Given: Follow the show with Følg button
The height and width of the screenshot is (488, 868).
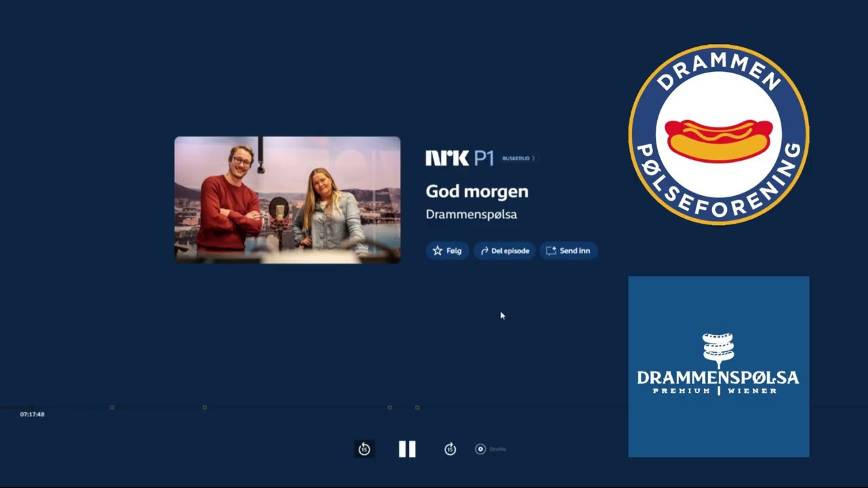Looking at the screenshot, I should point(447,251).
